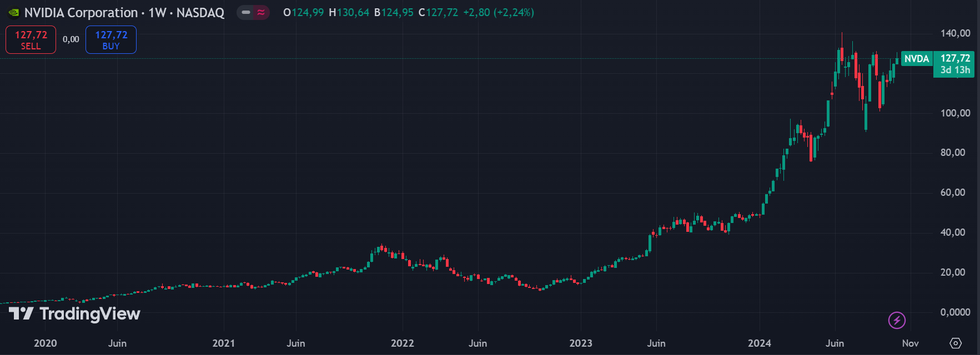This screenshot has width=980, height=355.
Task: Click the pink approximate-data indicator icon
Action: [261, 12]
